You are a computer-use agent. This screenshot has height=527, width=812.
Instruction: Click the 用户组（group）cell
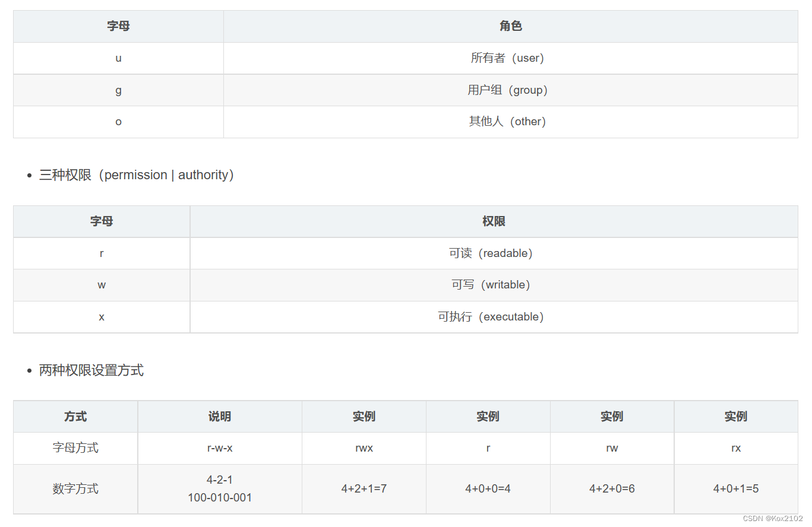(511, 90)
